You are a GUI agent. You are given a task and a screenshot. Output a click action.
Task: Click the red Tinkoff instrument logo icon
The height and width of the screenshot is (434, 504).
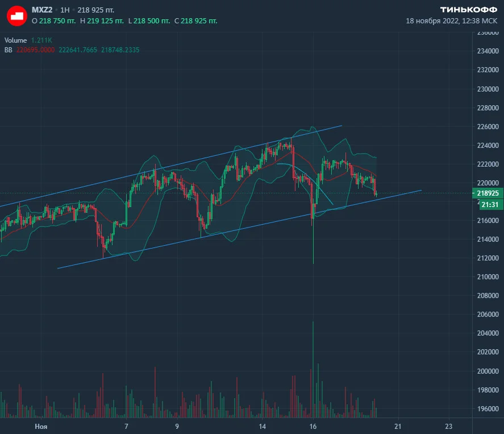pos(16,16)
